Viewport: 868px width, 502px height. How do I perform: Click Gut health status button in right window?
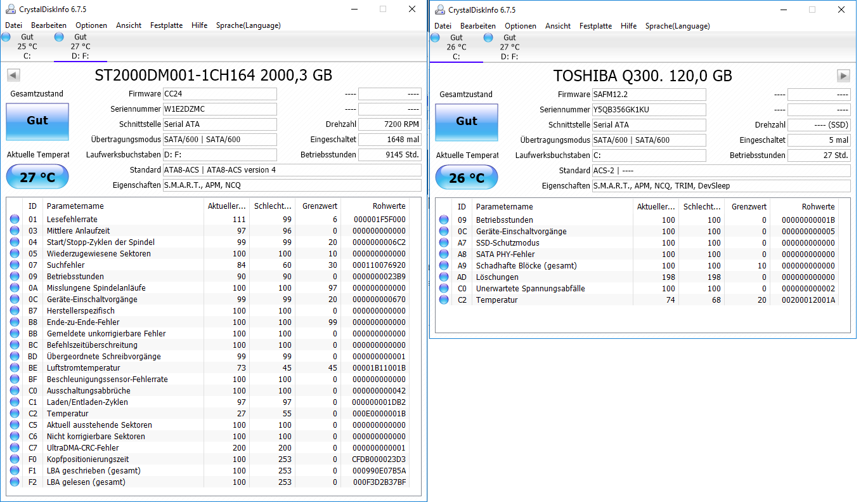point(467,122)
